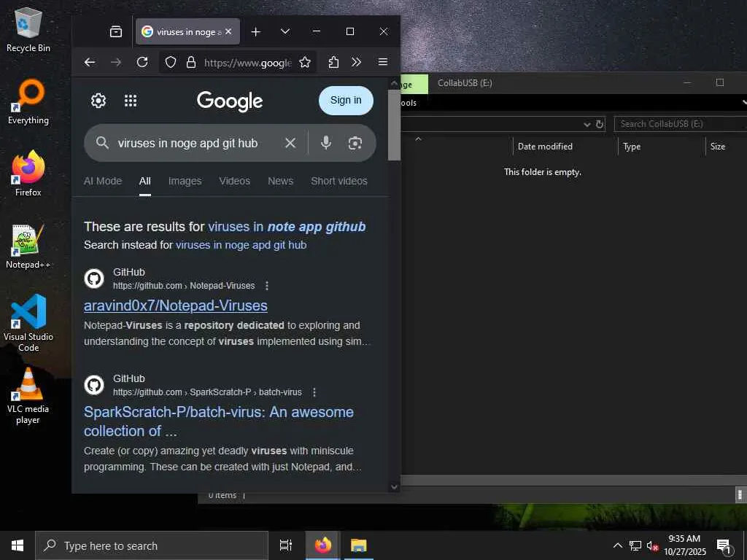Search instead for original misspelled query
Screen dimensions: 747x560
pos(241,245)
